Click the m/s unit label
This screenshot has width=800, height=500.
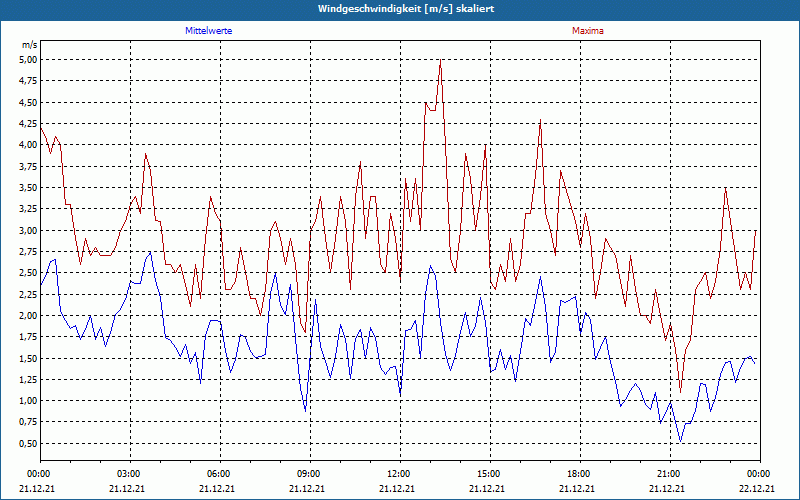30,45
